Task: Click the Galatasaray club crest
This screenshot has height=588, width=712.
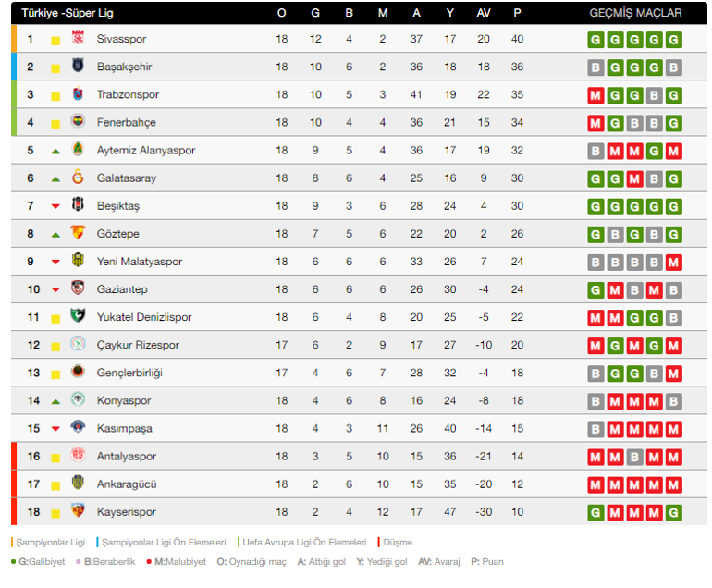Action: tap(78, 178)
